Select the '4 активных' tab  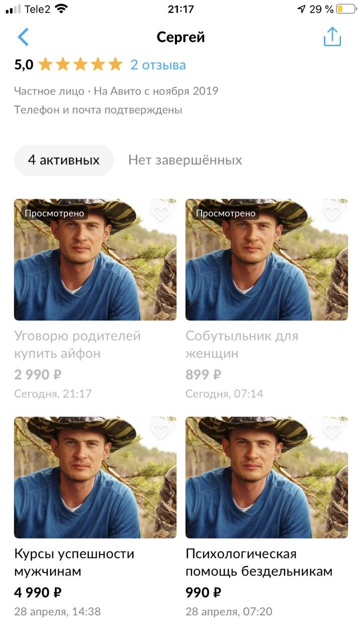[x=64, y=160]
